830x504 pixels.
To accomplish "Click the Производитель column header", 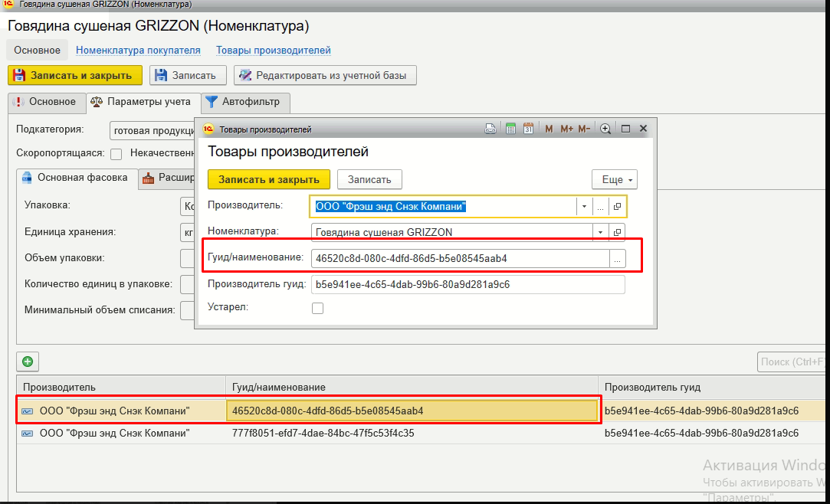I will [121, 387].
